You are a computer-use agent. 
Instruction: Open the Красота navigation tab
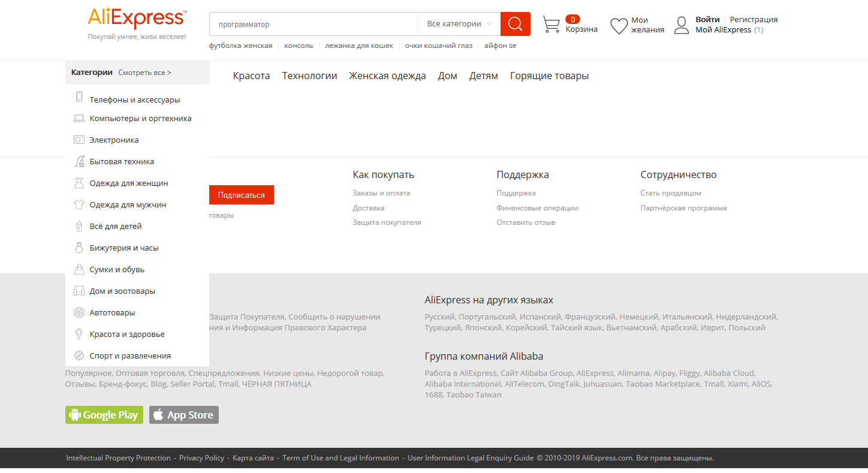(252, 76)
